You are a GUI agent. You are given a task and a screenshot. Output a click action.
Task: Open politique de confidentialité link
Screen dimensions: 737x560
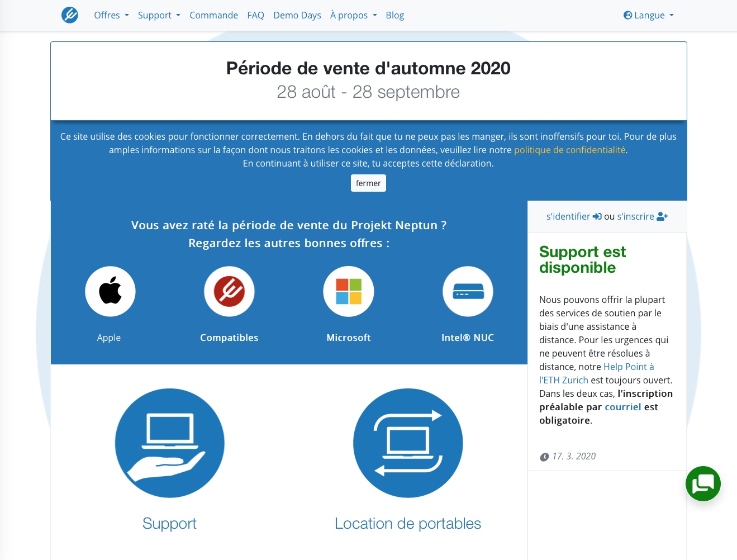pos(569,150)
